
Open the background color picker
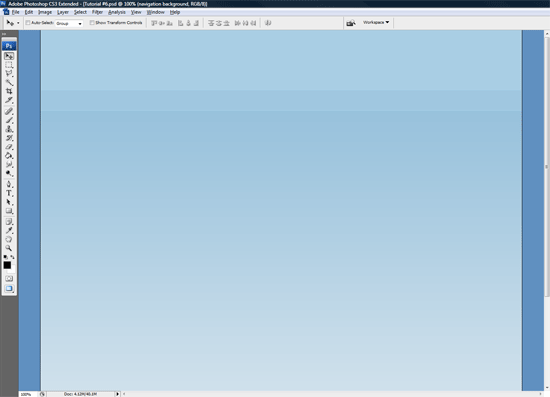[13, 270]
